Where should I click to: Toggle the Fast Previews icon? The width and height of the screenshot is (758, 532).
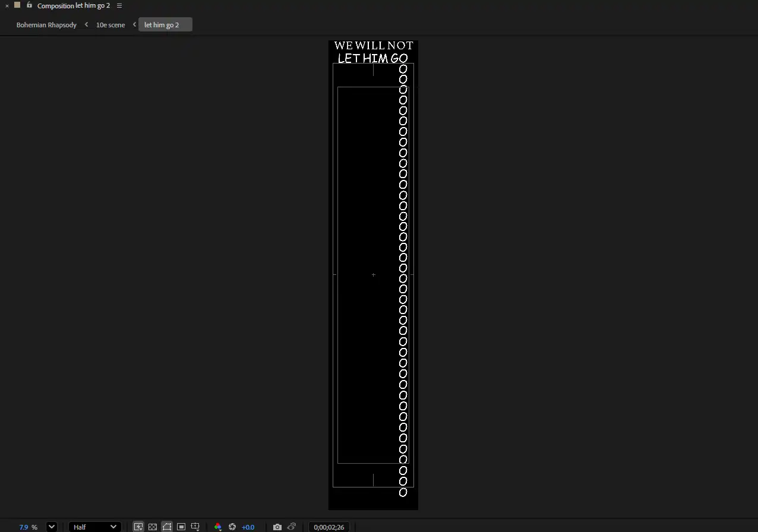click(138, 527)
